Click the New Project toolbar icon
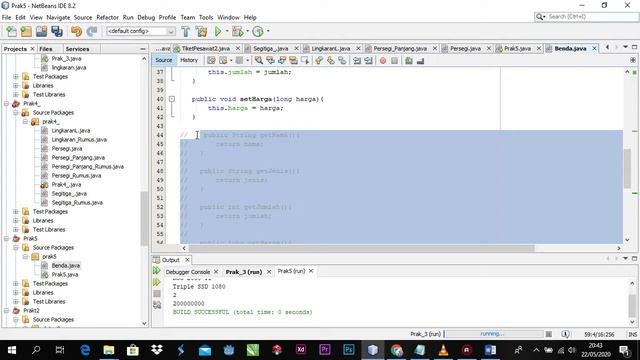Screen dimensions: 640x360 (x=26, y=31)
